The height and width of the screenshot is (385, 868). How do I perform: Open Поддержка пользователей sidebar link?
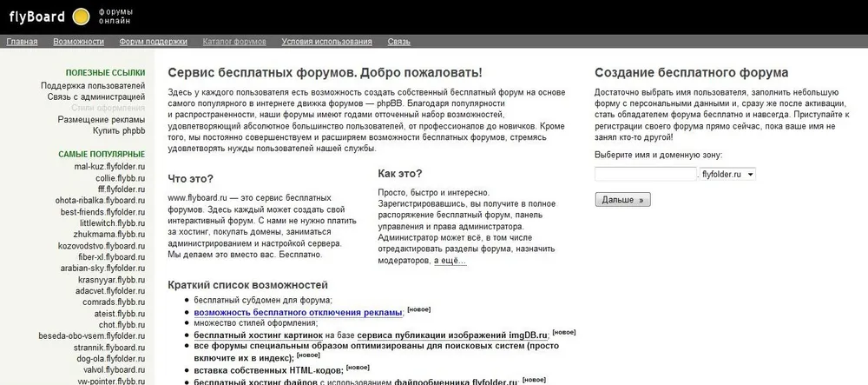(x=93, y=85)
